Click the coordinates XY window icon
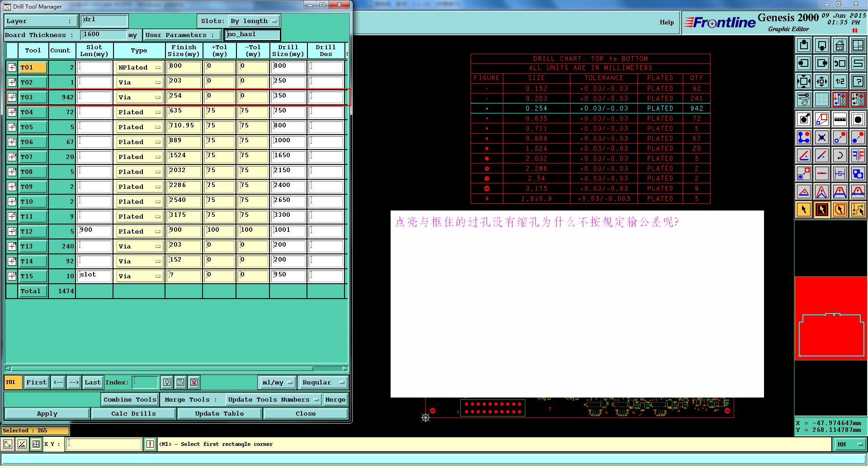868x468 pixels. point(858,45)
